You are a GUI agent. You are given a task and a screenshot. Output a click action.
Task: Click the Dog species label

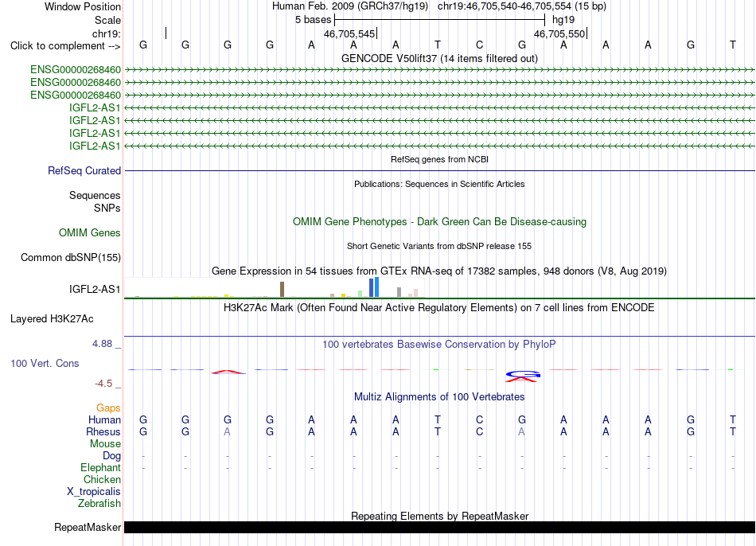point(111,456)
